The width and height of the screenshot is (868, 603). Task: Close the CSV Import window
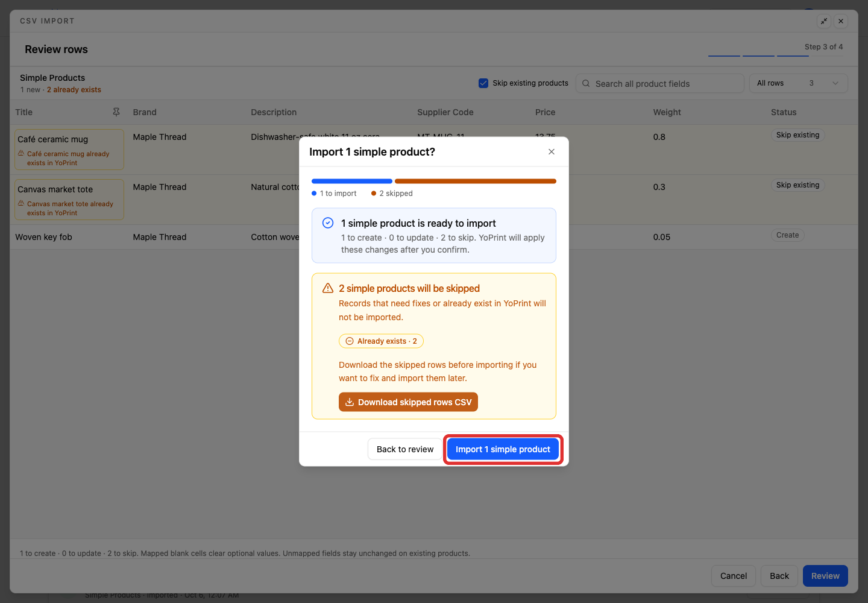841,21
